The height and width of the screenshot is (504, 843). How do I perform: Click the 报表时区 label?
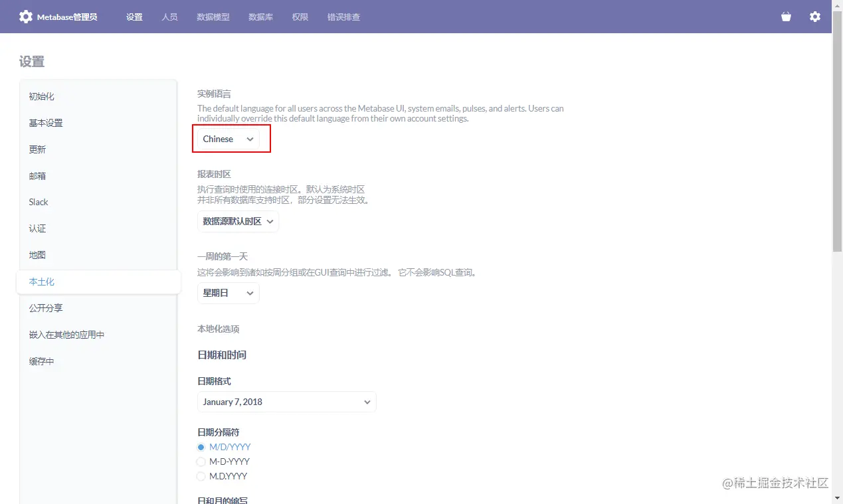214,174
